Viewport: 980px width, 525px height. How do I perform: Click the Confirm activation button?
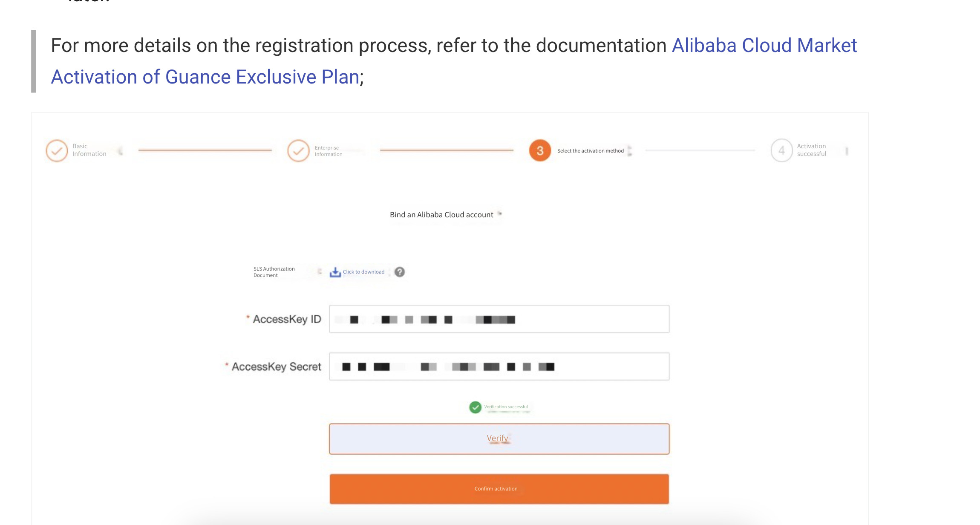[x=499, y=489]
